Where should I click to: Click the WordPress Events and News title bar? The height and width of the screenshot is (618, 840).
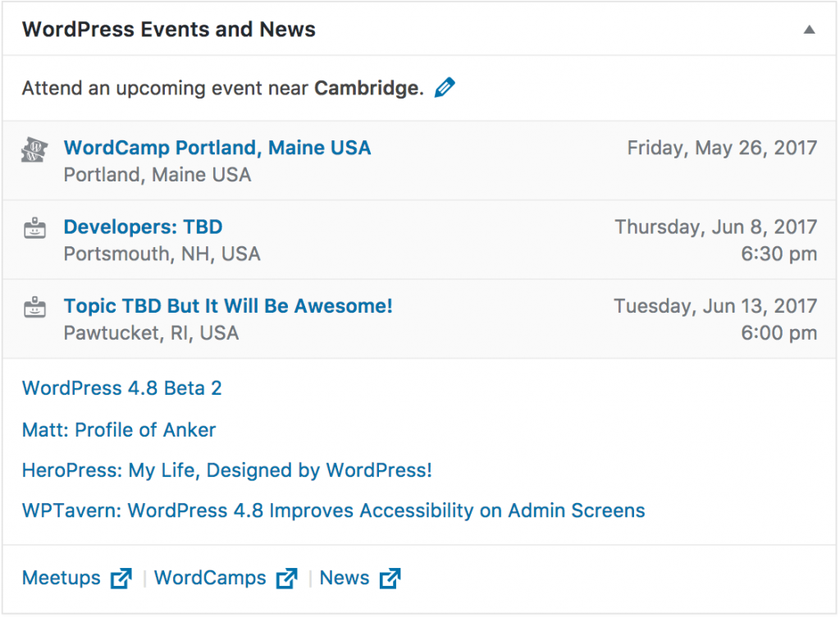[x=419, y=29]
